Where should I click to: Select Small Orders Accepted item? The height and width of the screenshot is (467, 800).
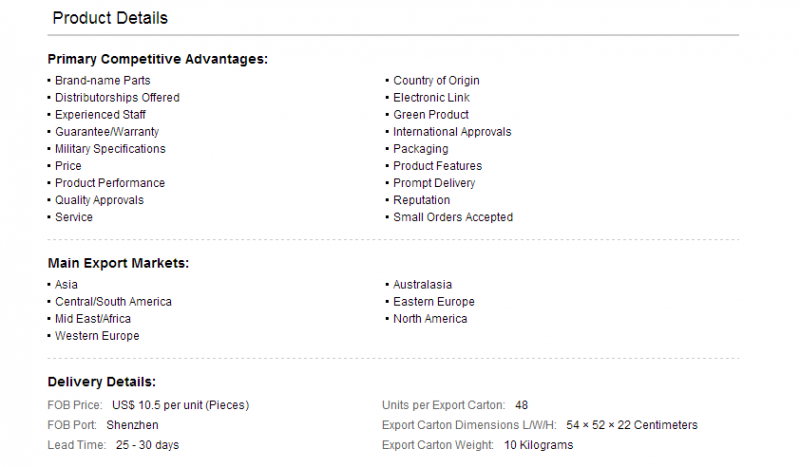[453, 217]
